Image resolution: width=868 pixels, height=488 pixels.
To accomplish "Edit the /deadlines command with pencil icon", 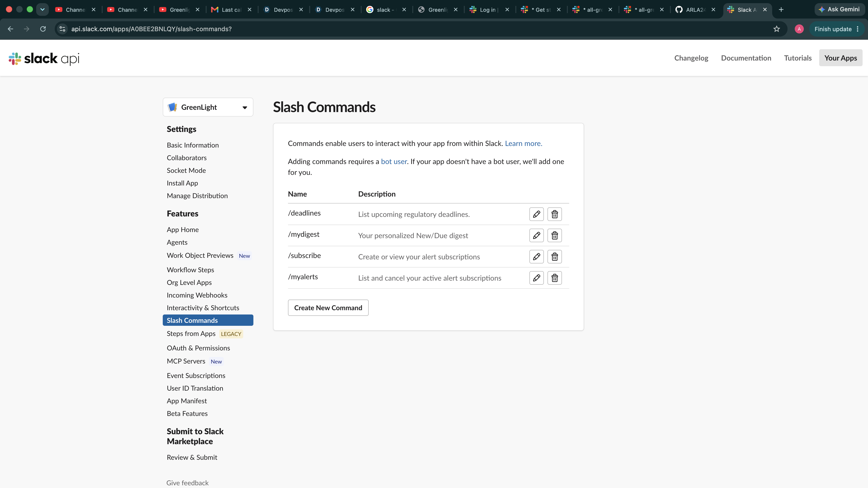I will pyautogui.click(x=536, y=214).
